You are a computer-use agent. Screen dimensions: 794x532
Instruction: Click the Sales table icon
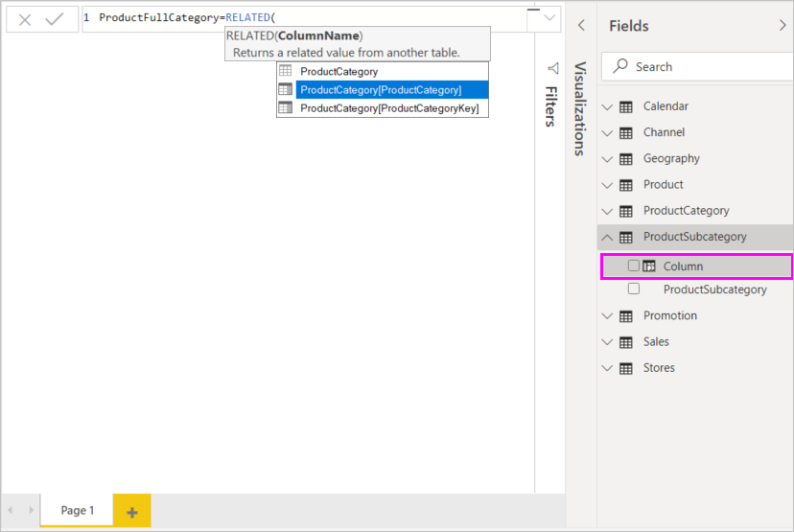[626, 342]
